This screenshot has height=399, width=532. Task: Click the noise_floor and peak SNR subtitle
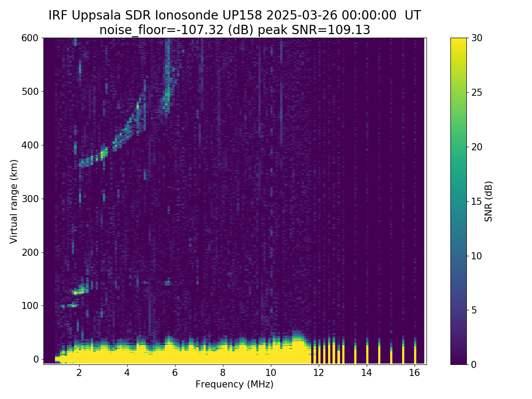tap(235, 30)
